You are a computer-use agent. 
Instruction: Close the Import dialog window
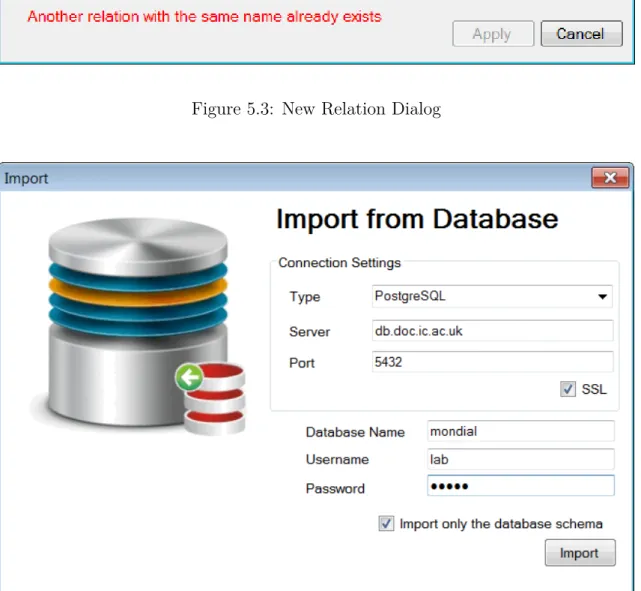(x=610, y=178)
